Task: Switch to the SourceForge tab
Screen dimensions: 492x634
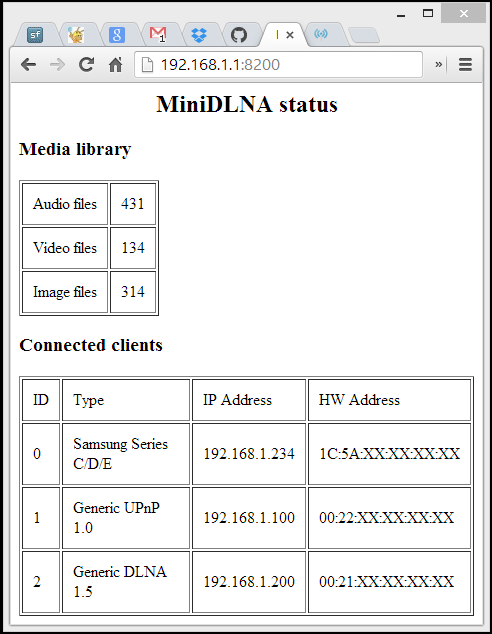Action: coord(35,35)
